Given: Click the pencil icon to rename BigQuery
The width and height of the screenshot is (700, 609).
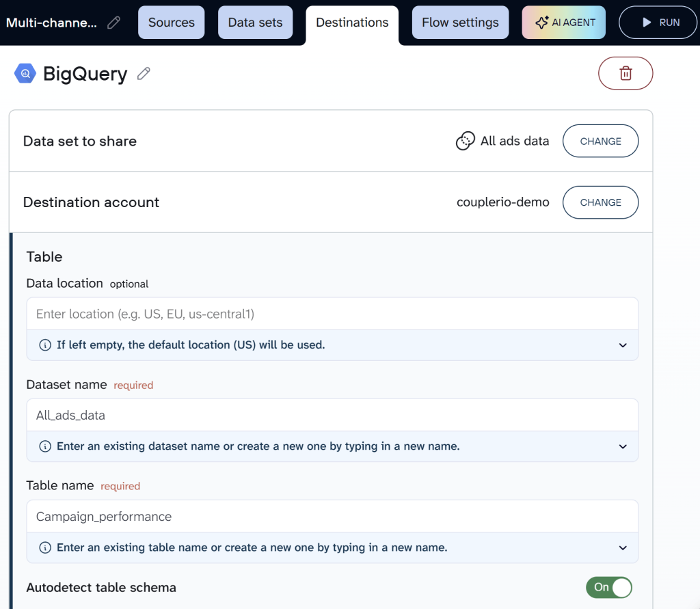Looking at the screenshot, I should click(x=144, y=73).
